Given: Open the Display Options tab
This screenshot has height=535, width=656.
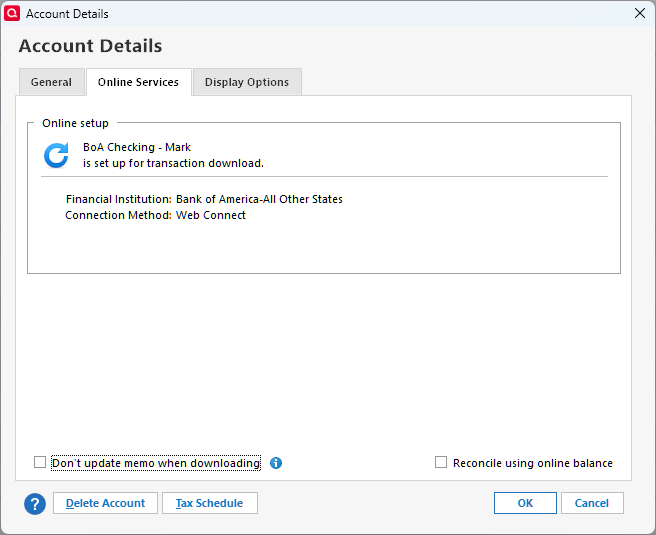Looking at the screenshot, I should click(x=247, y=82).
